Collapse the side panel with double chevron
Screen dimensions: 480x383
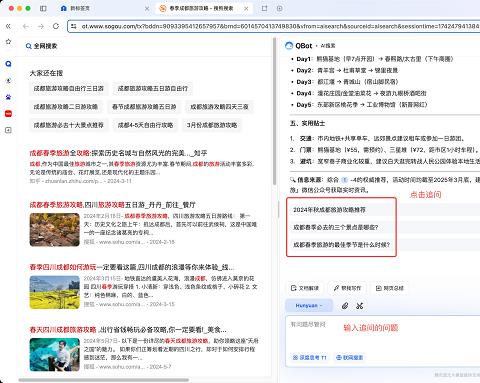click(8, 26)
